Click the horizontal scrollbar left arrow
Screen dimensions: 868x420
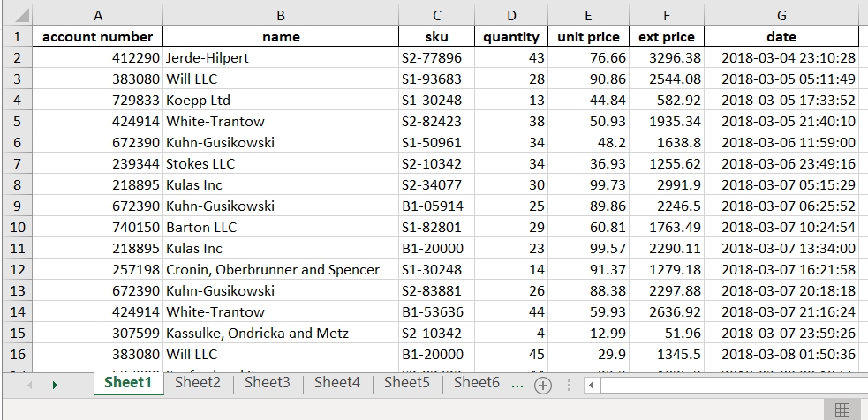pos(589,385)
